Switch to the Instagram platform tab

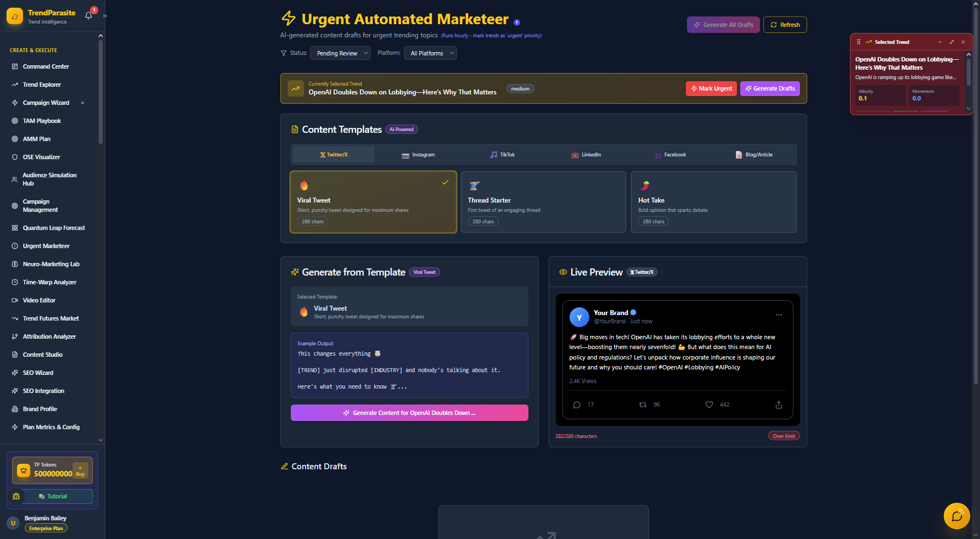click(x=418, y=155)
